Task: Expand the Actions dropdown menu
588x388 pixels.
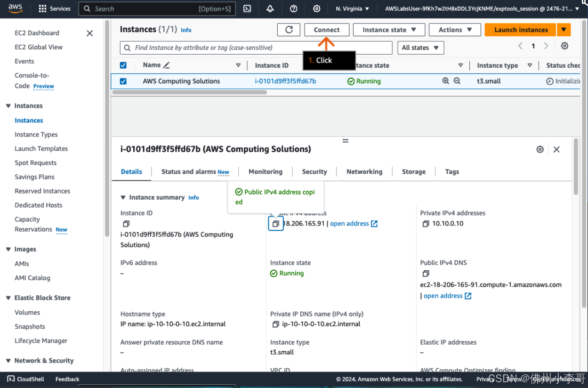Action: (x=455, y=30)
